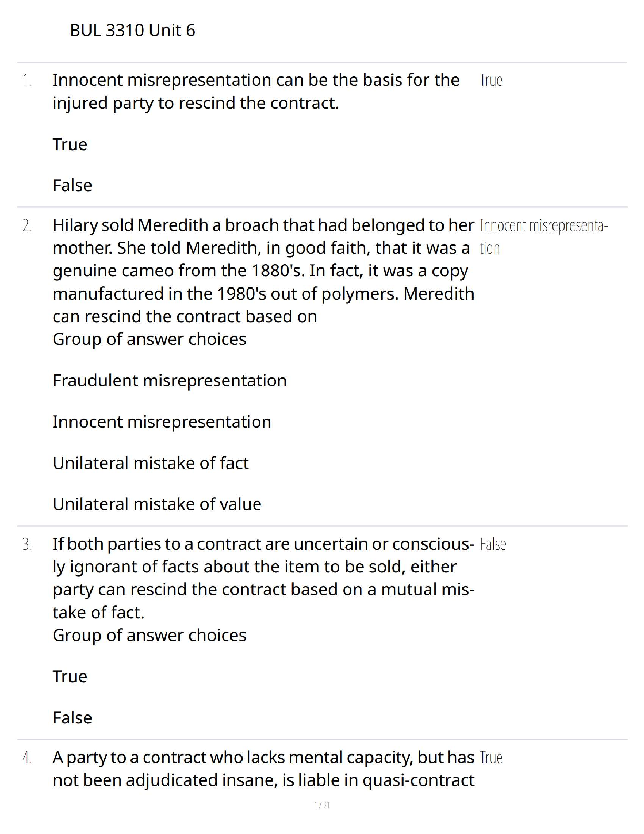
Task: Select "True" option under question 1
Action: point(70,144)
